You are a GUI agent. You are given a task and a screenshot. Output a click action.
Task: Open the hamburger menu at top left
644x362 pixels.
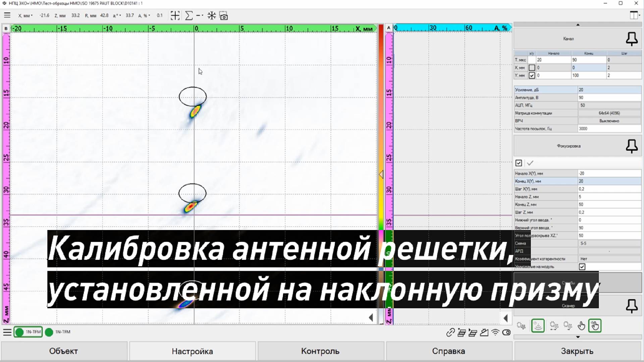7,15
